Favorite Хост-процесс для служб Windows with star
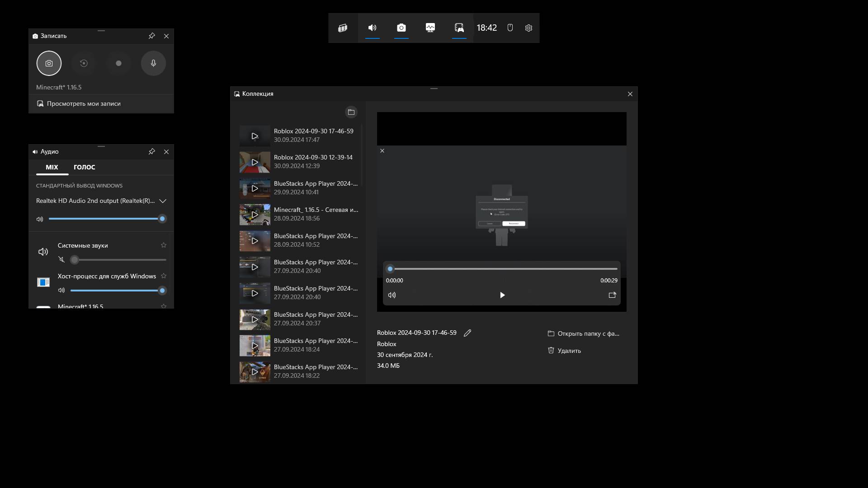The image size is (868, 488). (x=164, y=276)
